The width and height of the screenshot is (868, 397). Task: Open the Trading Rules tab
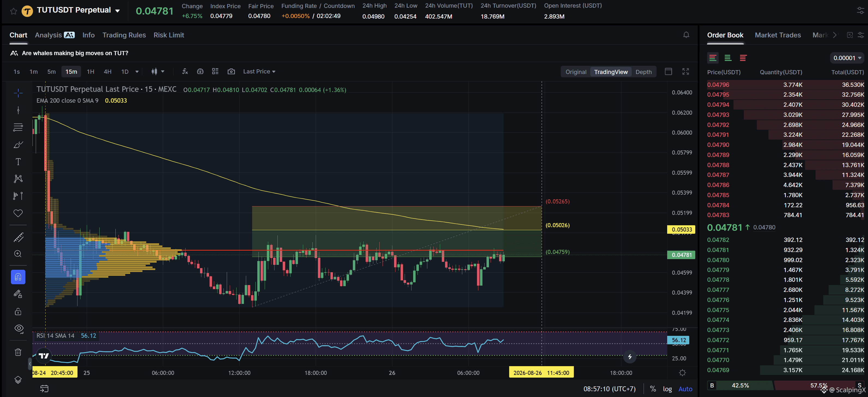pos(124,35)
